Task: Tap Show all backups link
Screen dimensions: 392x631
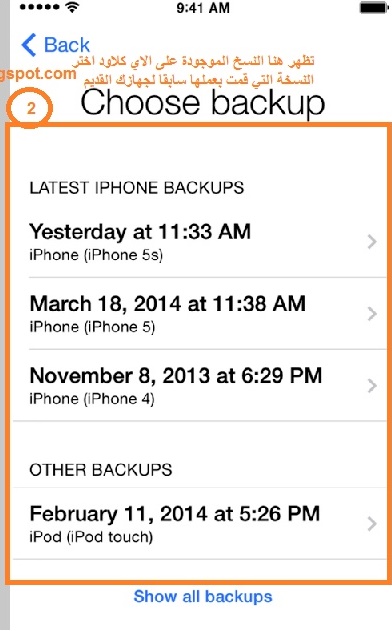Action: point(203,596)
